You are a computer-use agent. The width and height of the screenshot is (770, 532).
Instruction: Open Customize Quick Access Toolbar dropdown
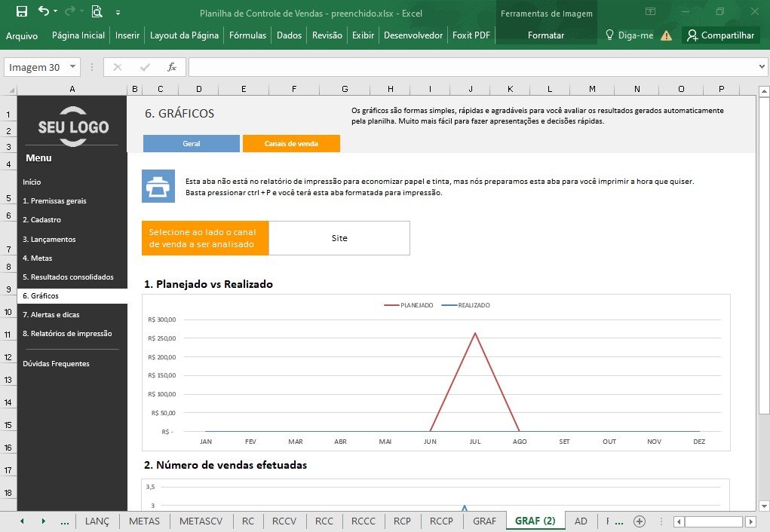tap(118, 13)
